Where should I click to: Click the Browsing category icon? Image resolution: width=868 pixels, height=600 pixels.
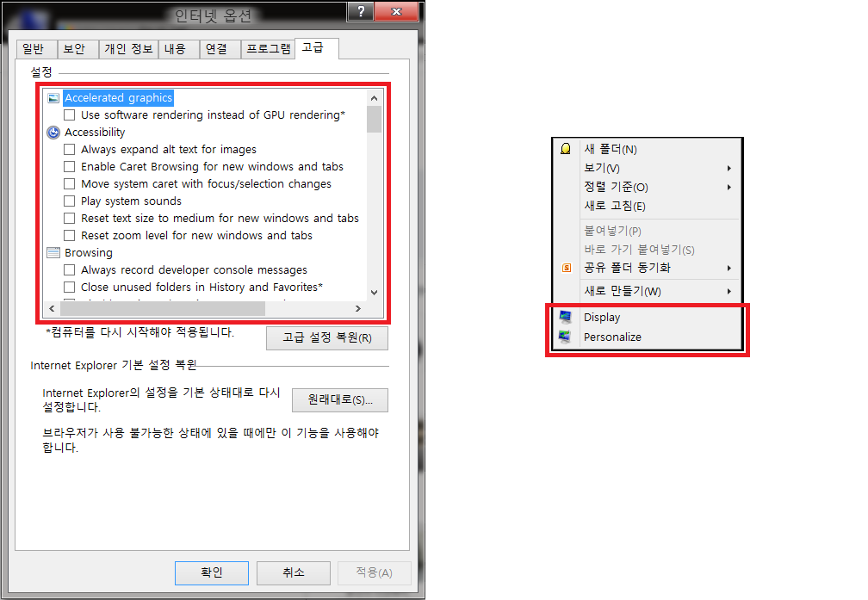(x=53, y=253)
